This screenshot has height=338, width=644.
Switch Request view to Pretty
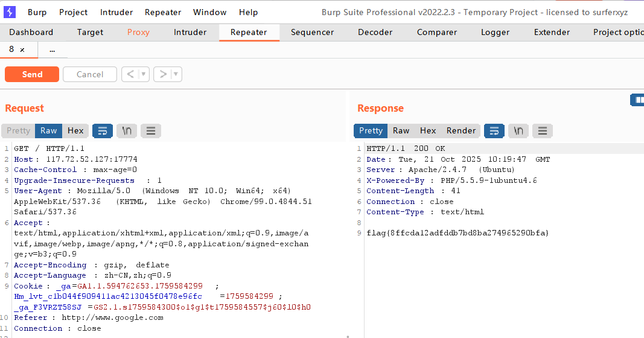tap(19, 130)
